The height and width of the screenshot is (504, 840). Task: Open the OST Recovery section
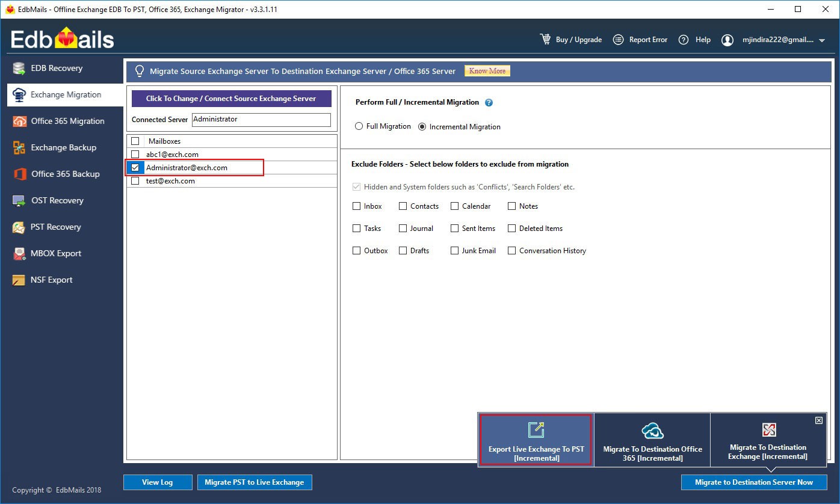pos(65,200)
